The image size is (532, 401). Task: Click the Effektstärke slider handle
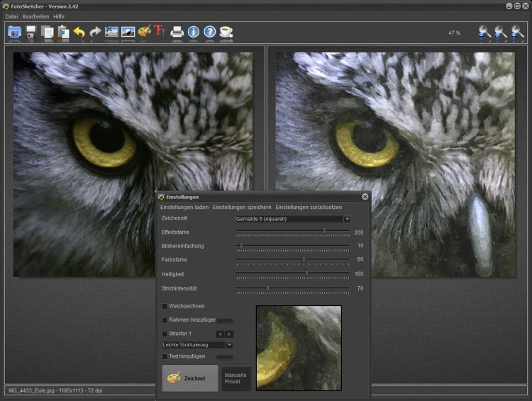(x=325, y=230)
